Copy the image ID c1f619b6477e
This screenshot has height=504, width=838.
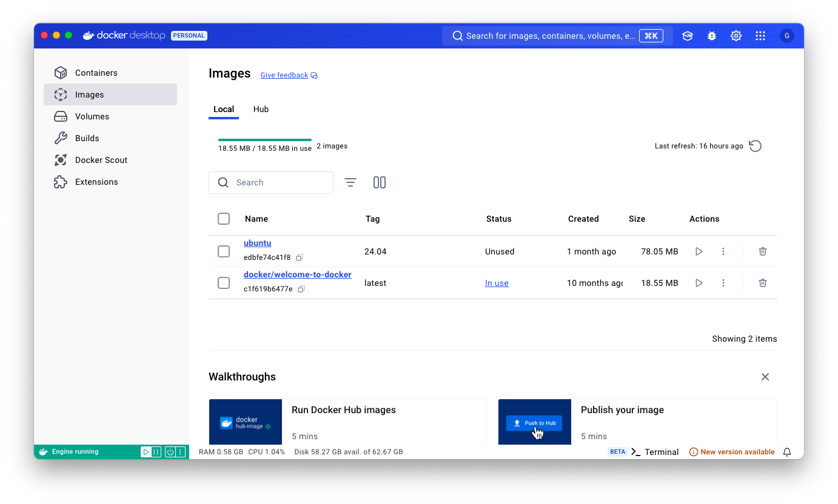pos(301,289)
